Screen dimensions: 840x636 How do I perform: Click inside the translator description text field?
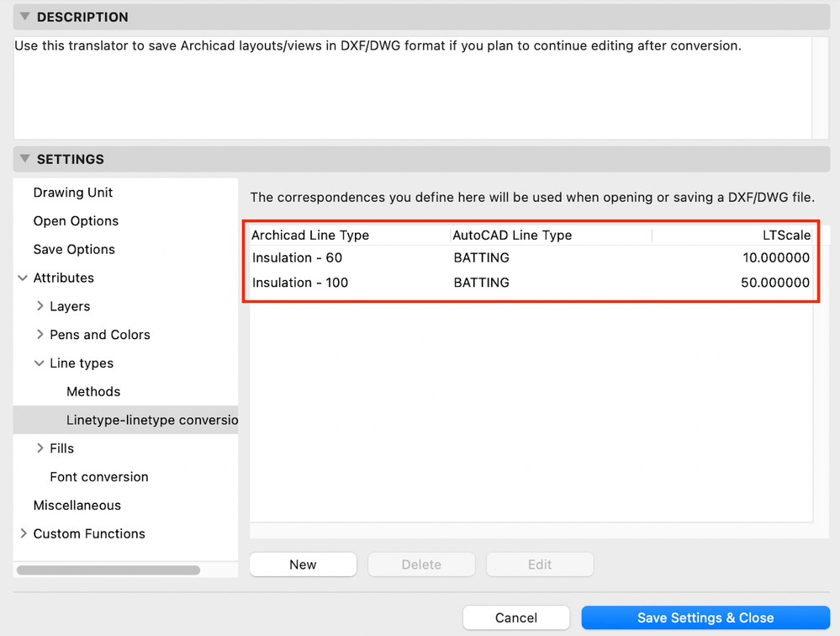click(x=413, y=87)
